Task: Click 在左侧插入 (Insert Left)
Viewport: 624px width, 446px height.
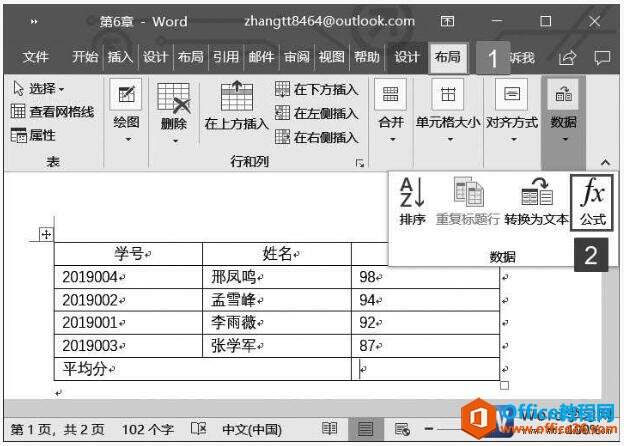Action: [317, 113]
